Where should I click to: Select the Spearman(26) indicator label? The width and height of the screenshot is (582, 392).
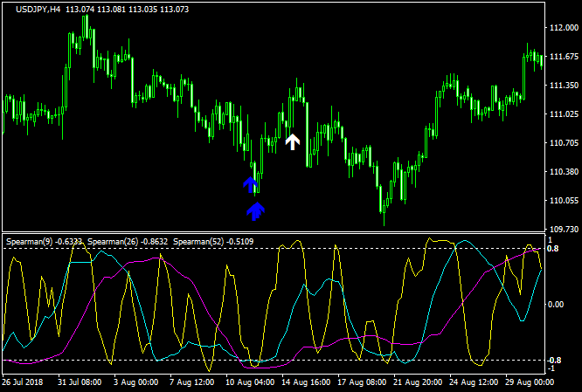click(113, 242)
